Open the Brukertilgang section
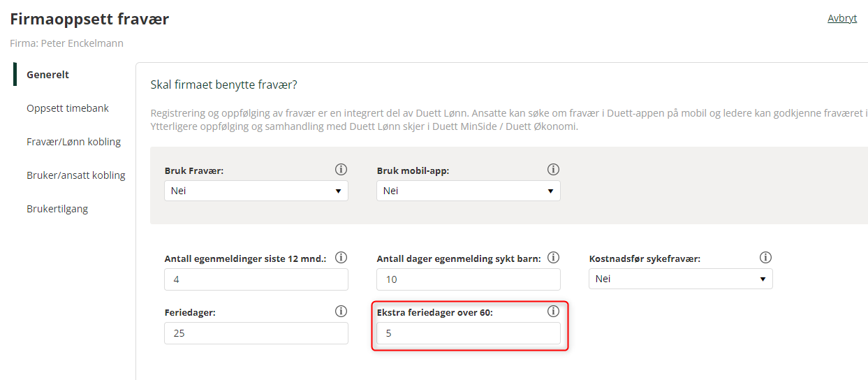This screenshot has height=380, width=868. 57,209
